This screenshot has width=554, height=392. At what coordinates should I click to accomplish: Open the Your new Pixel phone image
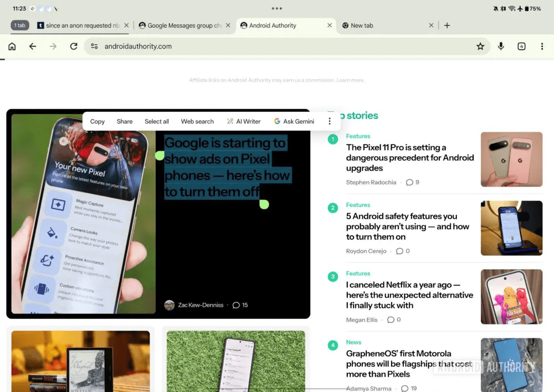[84, 214]
